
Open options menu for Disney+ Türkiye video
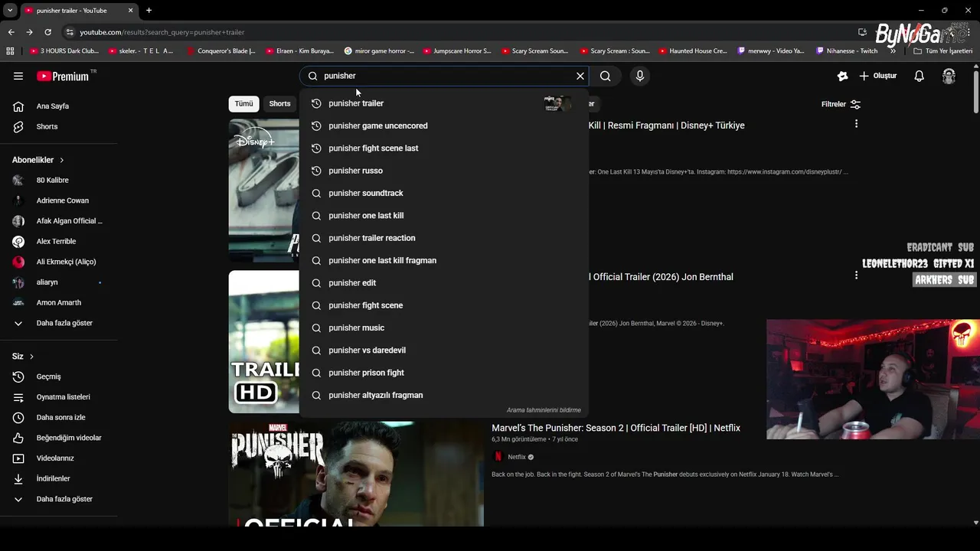856,124
